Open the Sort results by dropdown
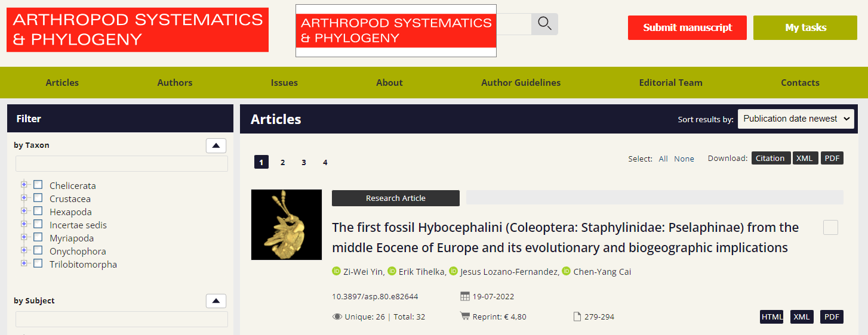Screen dimensions: 868x335 796,119
